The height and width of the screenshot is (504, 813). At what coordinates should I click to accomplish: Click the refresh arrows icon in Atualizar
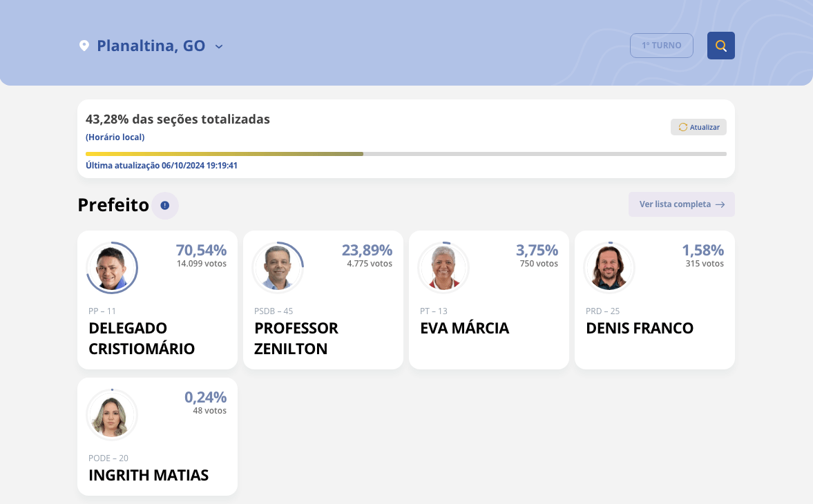point(683,127)
